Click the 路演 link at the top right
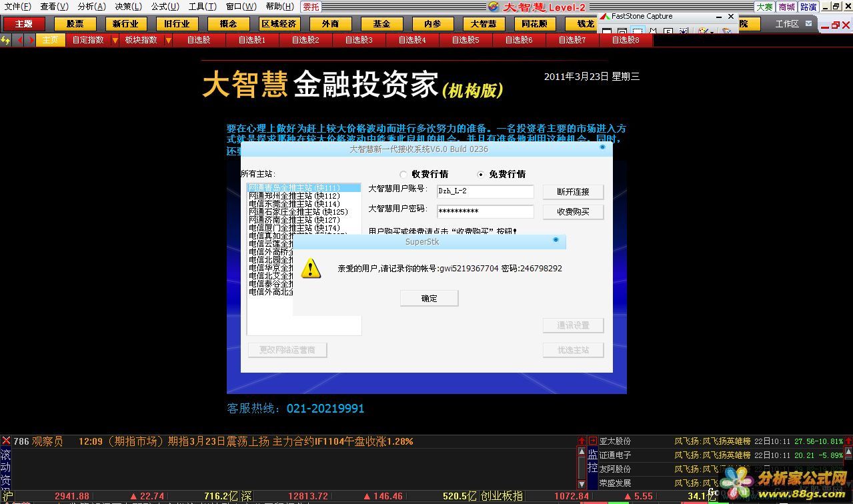The image size is (853, 504). click(808, 7)
